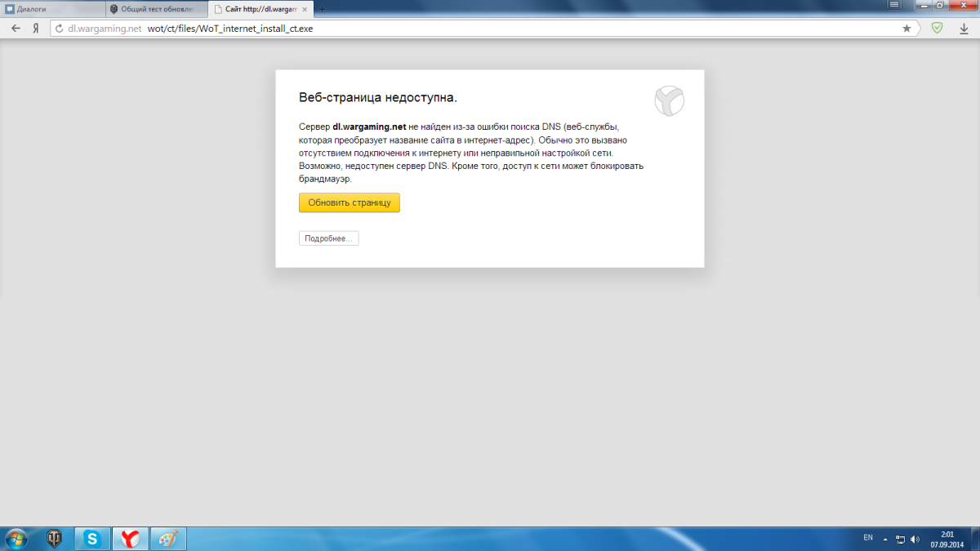This screenshot has height=551, width=980.
Task: Open the green shield protection icon
Action: point(938,28)
